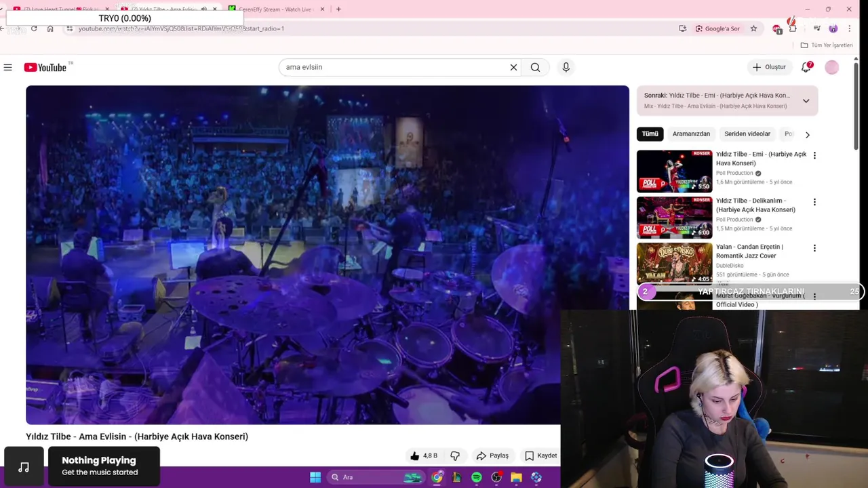Open the Emi video thumbnail
The image size is (868, 488).
tap(674, 171)
